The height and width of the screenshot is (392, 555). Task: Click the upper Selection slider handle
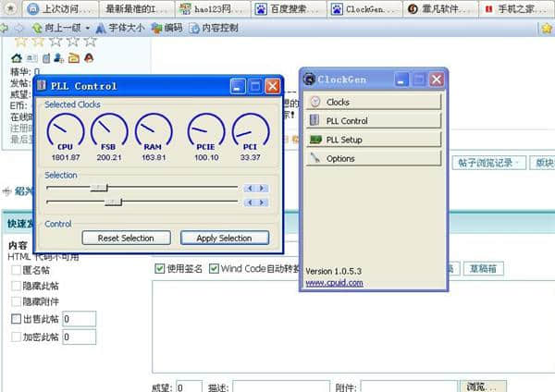tap(94, 188)
